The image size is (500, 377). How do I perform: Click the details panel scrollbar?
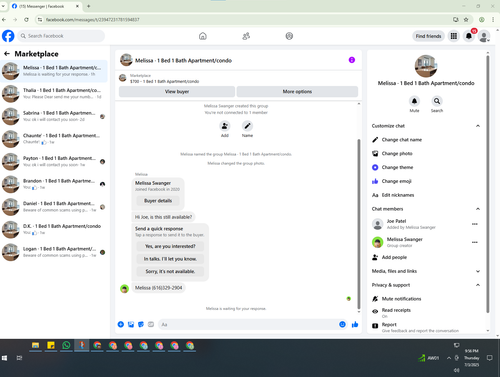pyautogui.click(x=488, y=184)
